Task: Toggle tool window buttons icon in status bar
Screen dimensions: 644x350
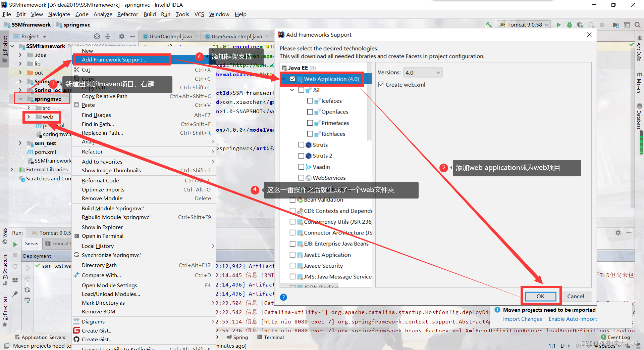Action: 6,346
